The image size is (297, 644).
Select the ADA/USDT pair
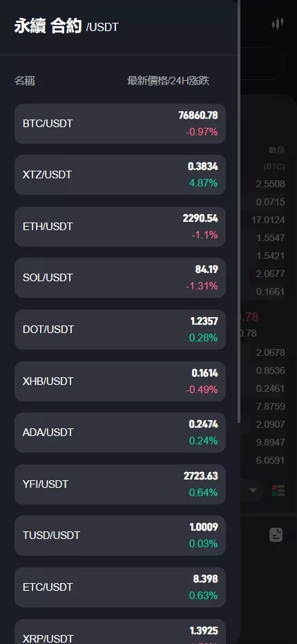click(x=120, y=433)
